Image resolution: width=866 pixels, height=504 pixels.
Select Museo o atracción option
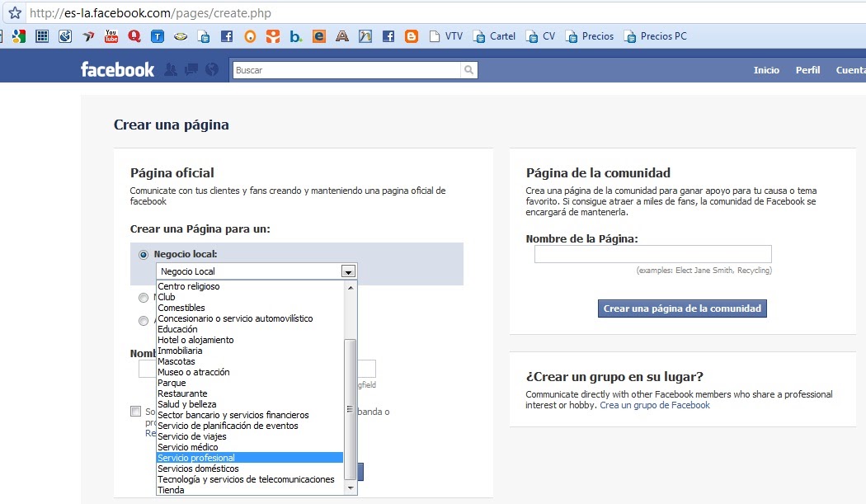coord(250,372)
